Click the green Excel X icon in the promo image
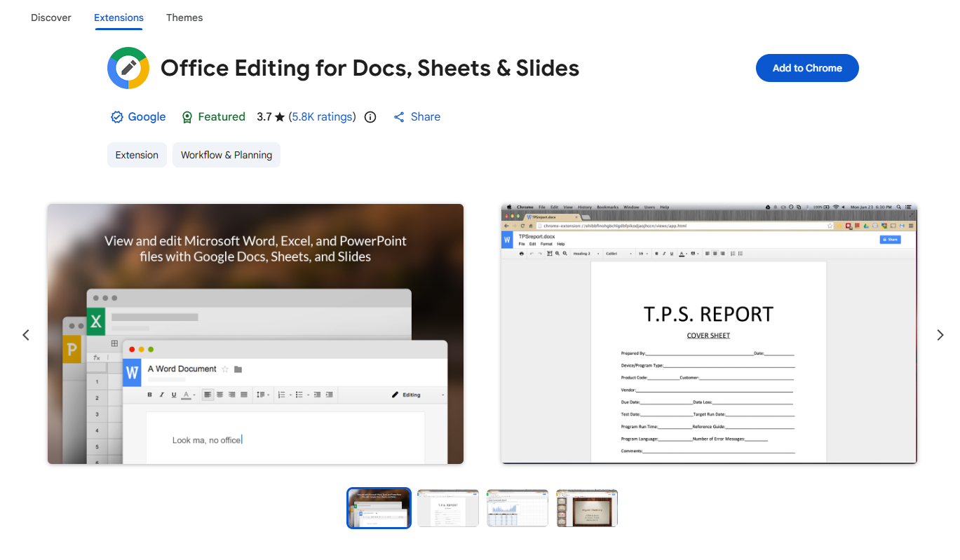The height and width of the screenshot is (560, 960). (95, 322)
